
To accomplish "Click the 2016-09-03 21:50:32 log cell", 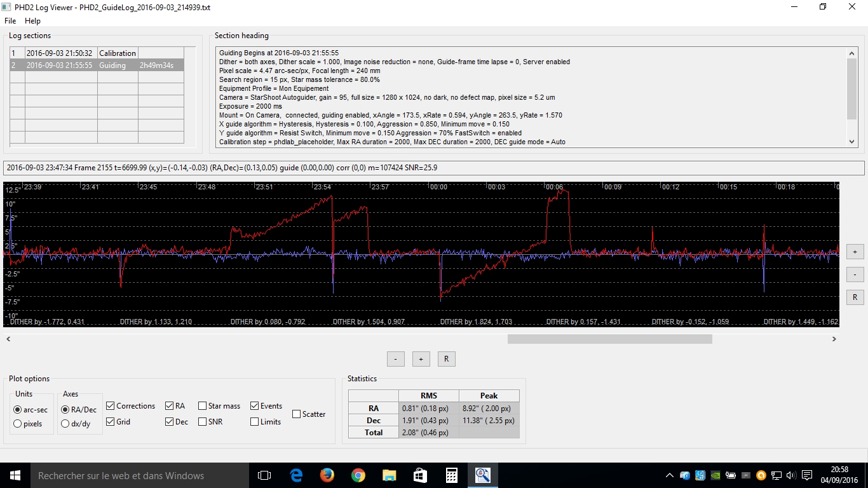I will point(60,53).
